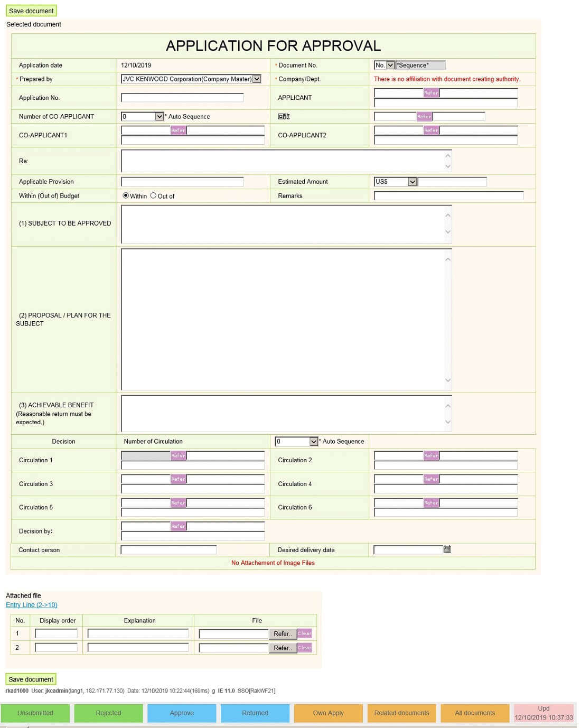Click Refer button for Circulation 4
The width and height of the screenshot is (581, 728).
pyautogui.click(x=431, y=479)
